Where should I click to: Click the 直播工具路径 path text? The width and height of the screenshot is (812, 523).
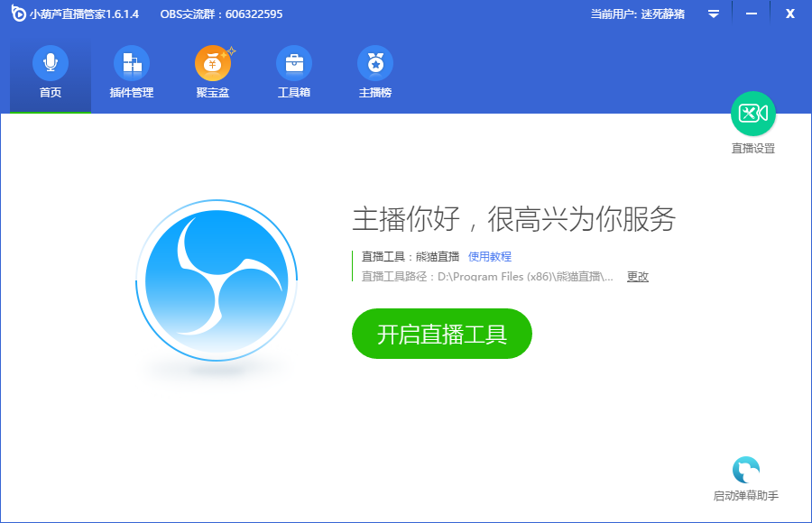(487, 277)
